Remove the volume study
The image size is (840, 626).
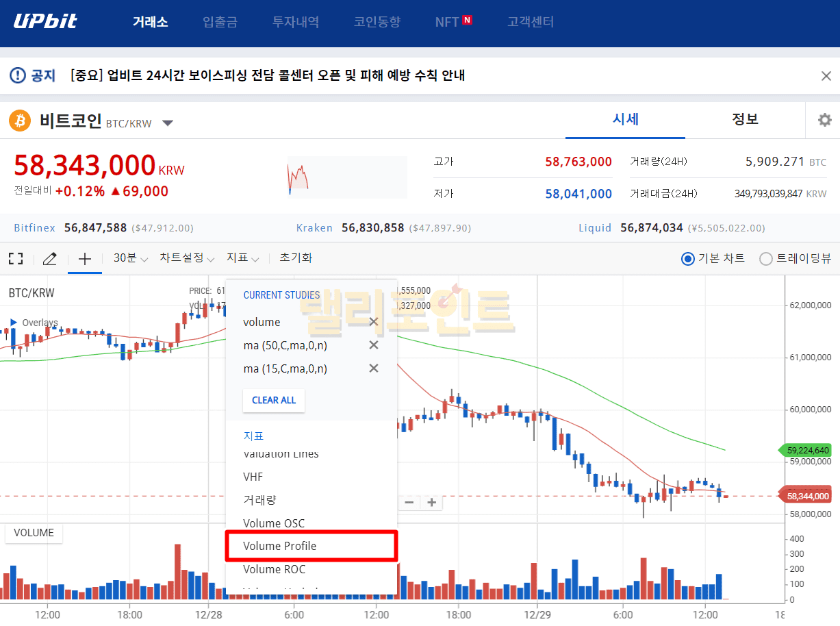point(374,322)
